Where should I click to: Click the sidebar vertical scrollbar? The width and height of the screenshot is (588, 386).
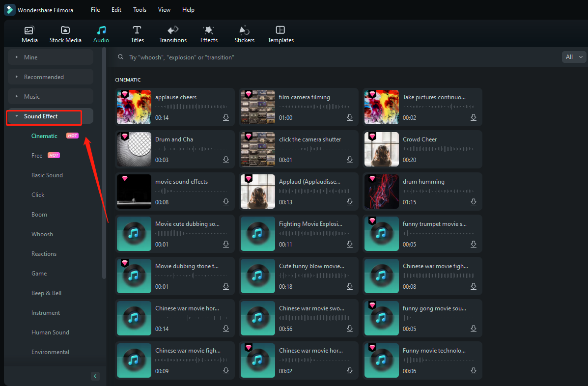[104, 164]
